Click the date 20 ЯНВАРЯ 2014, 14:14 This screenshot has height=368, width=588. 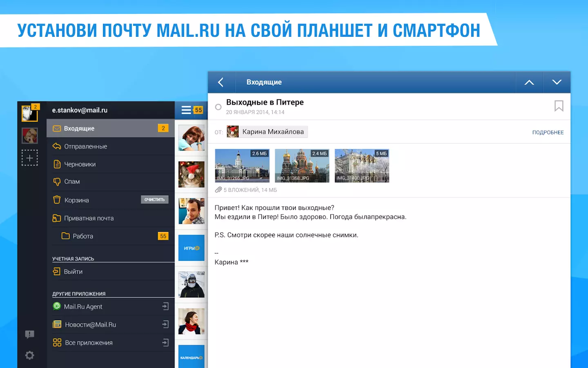255,112
